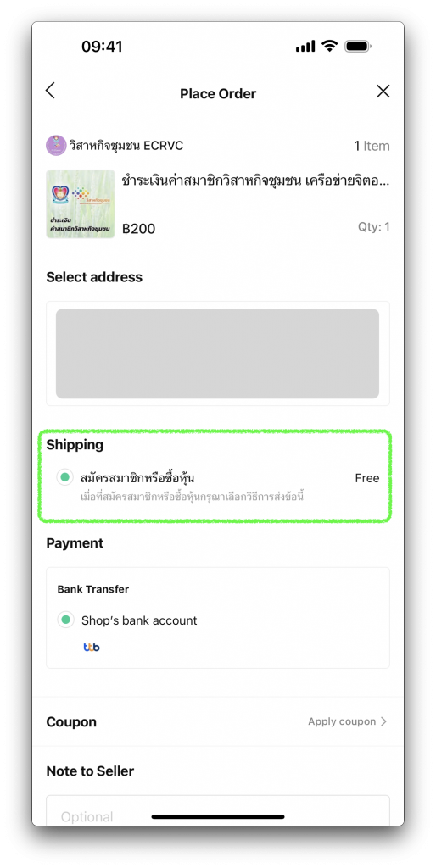Tap the cellular signal bars icon
This screenshot has width=436, height=868.
pos(305,47)
